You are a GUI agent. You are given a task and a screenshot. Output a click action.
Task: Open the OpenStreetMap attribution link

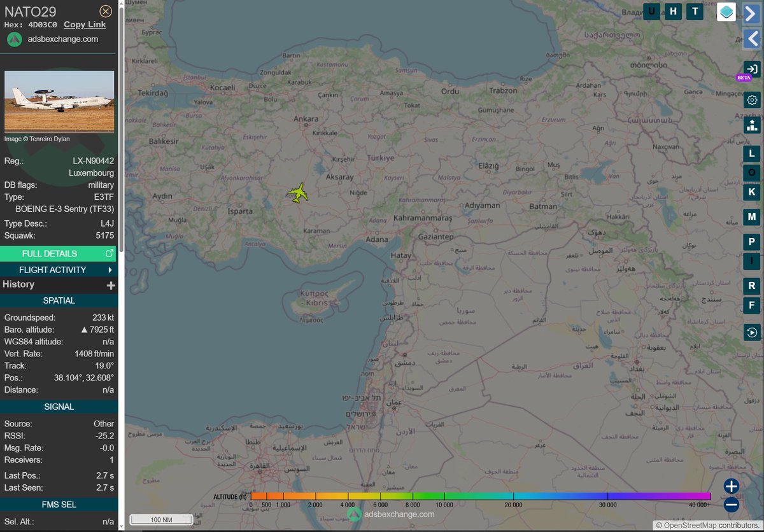690,526
